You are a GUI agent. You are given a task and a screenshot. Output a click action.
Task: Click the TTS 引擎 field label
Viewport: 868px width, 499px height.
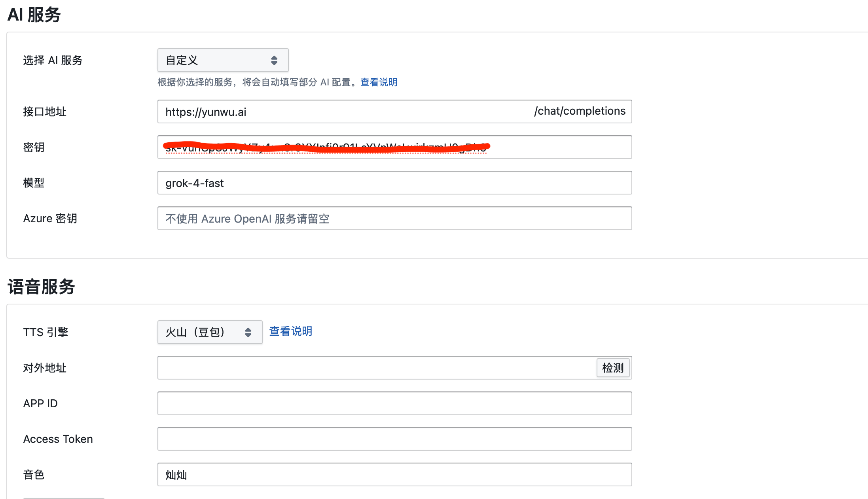pos(45,333)
